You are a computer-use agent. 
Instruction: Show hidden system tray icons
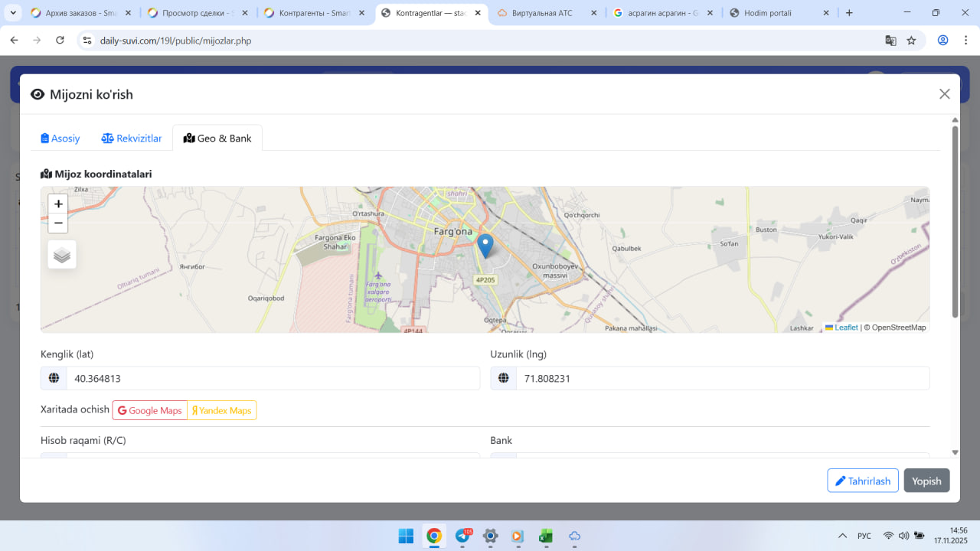[x=842, y=536]
